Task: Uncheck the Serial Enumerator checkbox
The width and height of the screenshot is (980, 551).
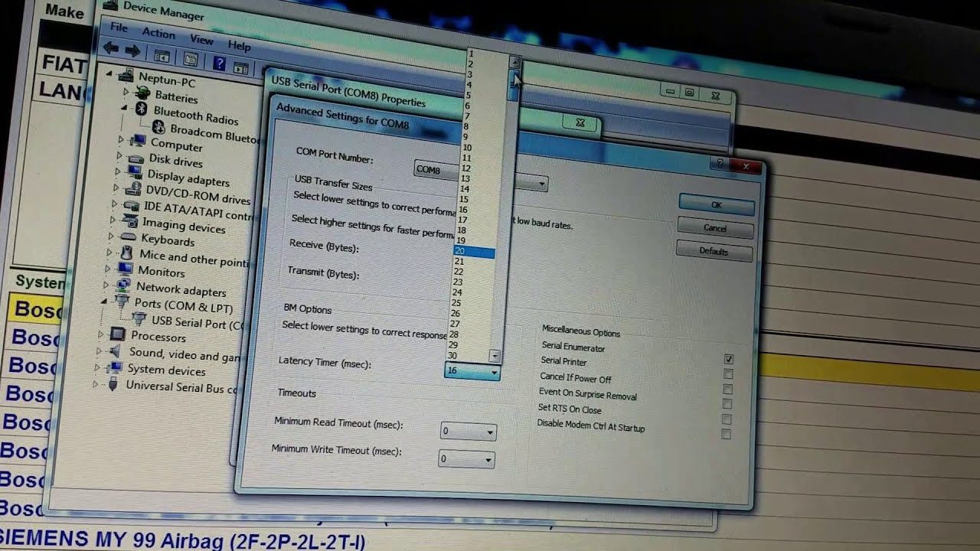Action: click(x=728, y=359)
